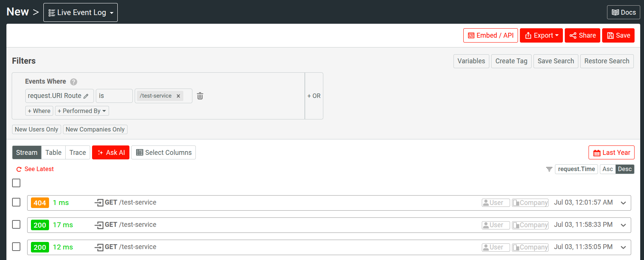Click the User icon on the 404 event
The width and height of the screenshot is (644, 260).
coord(486,203)
